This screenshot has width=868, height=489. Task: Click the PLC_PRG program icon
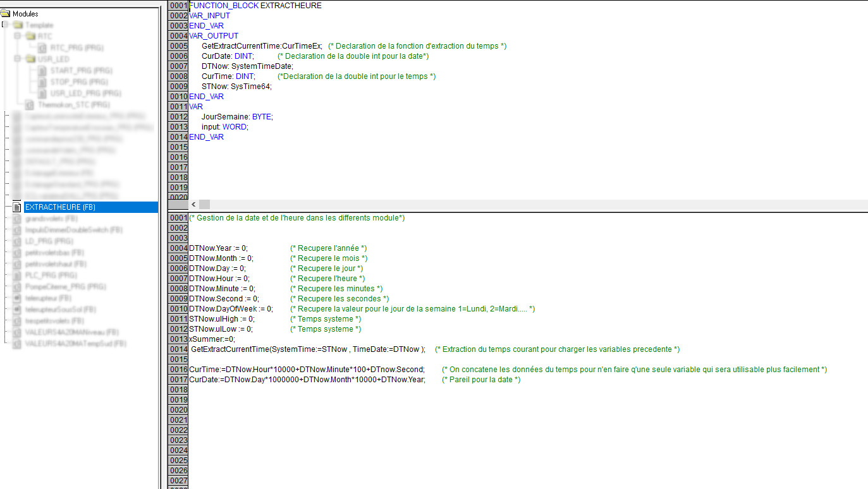click(x=17, y=275)
